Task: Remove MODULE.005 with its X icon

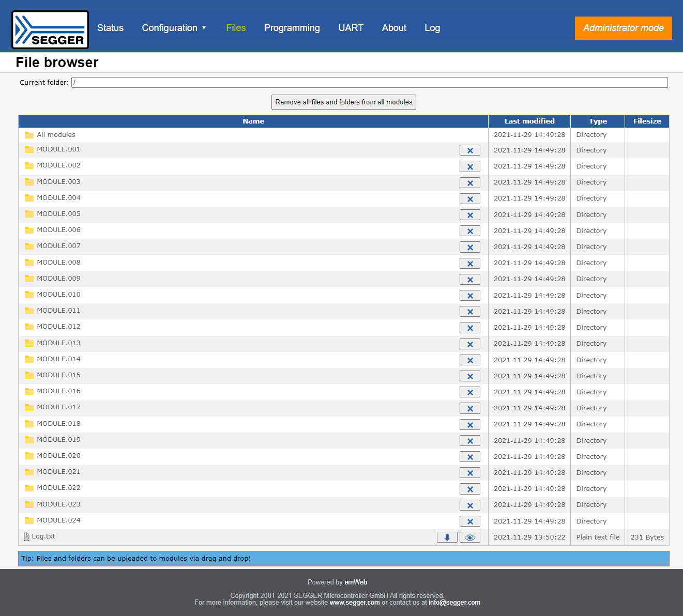Action: click(469, 215)
